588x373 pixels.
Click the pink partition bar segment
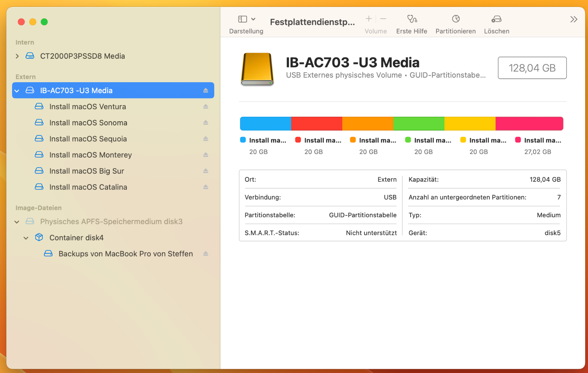[x=529, y=124]
